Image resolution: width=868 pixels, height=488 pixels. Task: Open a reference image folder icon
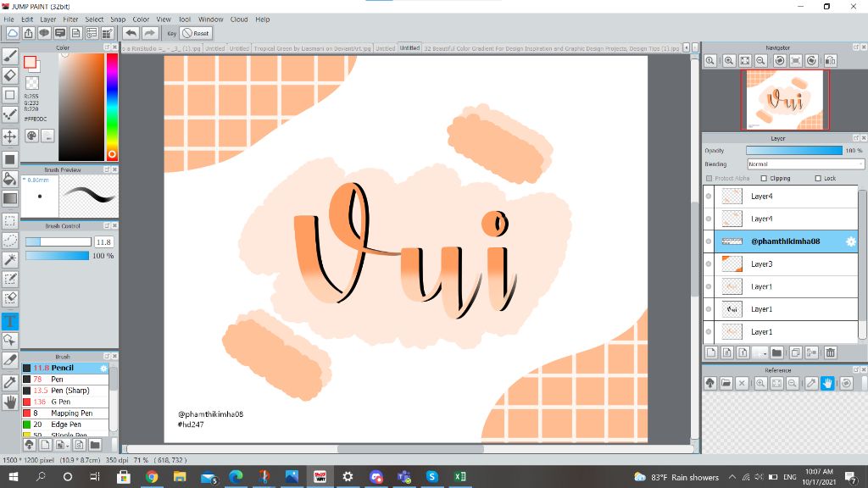click(x=726, y=383)
